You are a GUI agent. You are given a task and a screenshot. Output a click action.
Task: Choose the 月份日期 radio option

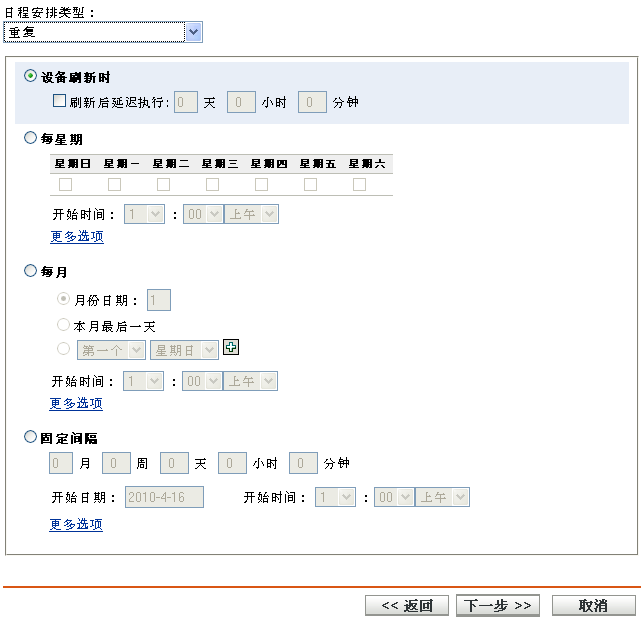[63, 299]
